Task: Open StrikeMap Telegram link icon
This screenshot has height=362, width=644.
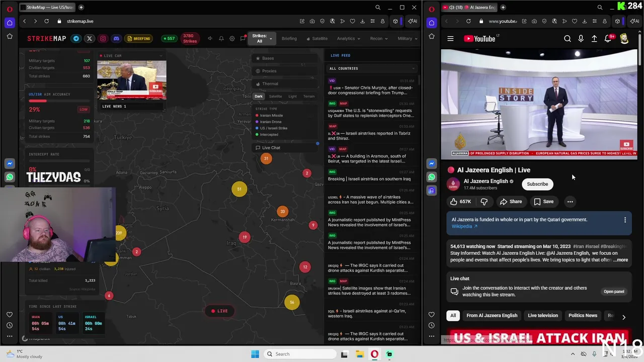Action: click(x=76, y=39)
